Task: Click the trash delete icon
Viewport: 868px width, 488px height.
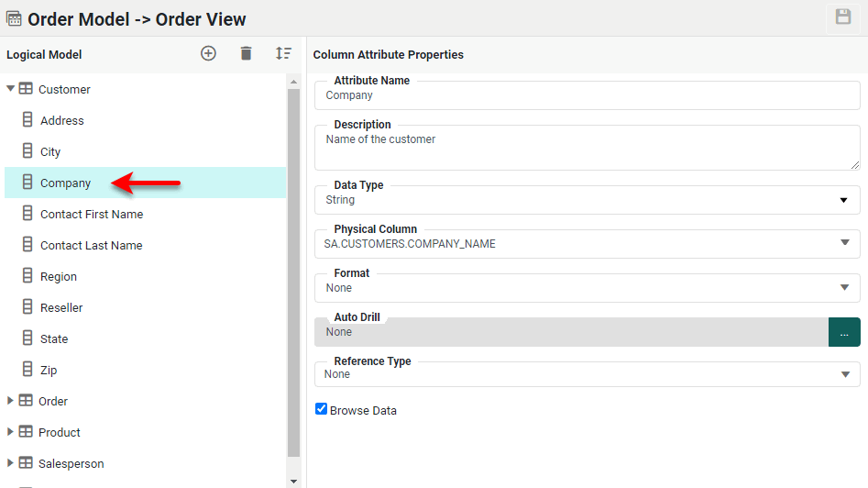Action: (246, 54)
